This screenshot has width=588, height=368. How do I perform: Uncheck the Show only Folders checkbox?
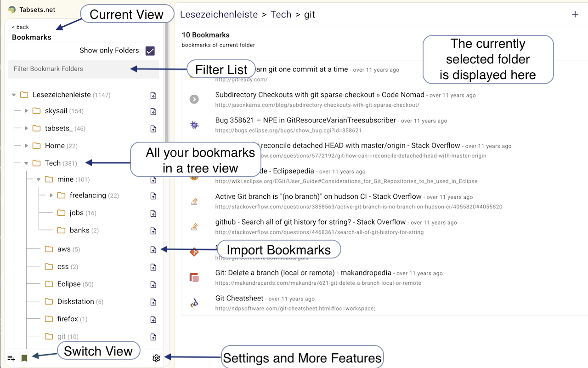[x=150, y=51]
